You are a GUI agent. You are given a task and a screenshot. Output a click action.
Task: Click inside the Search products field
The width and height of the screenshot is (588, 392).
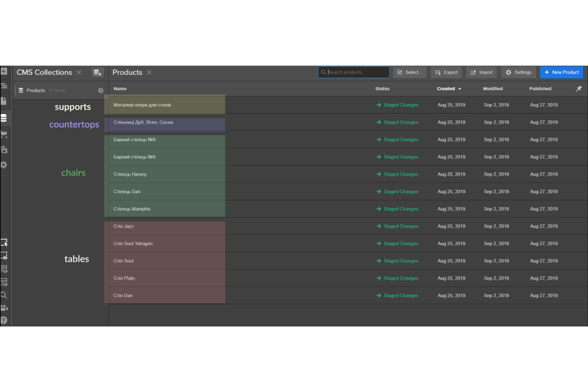354,72
